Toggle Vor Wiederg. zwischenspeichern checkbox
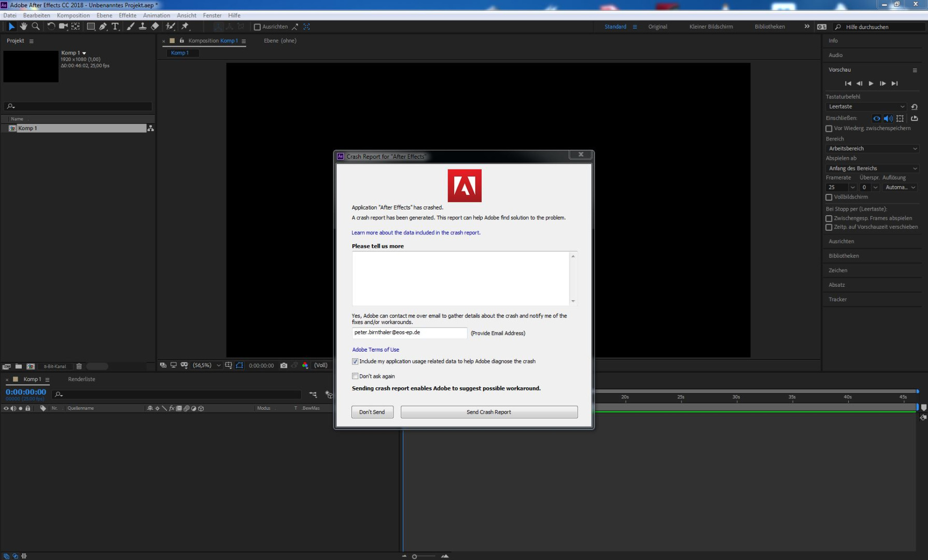The width and height of the screenshot is (928, 560). pyautogui.click(x=829, y=129)
